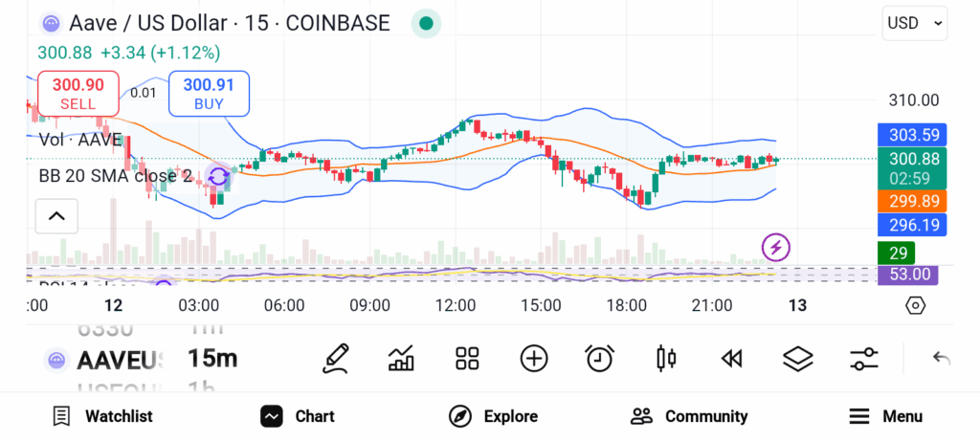Image resolution: width=980 pixels, height=441 pixels.
Task: Click the green market status dot
Action: click(426, 24)
